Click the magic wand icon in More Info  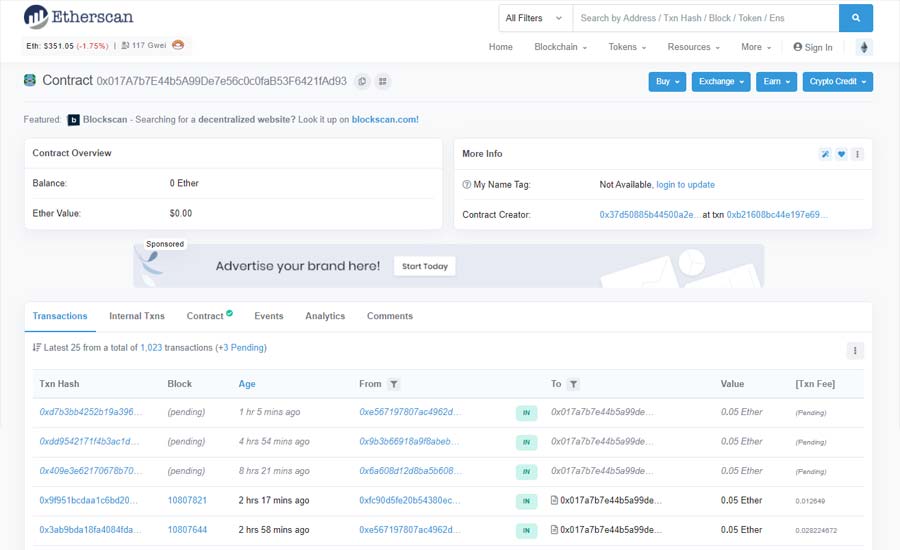point(825,154)
